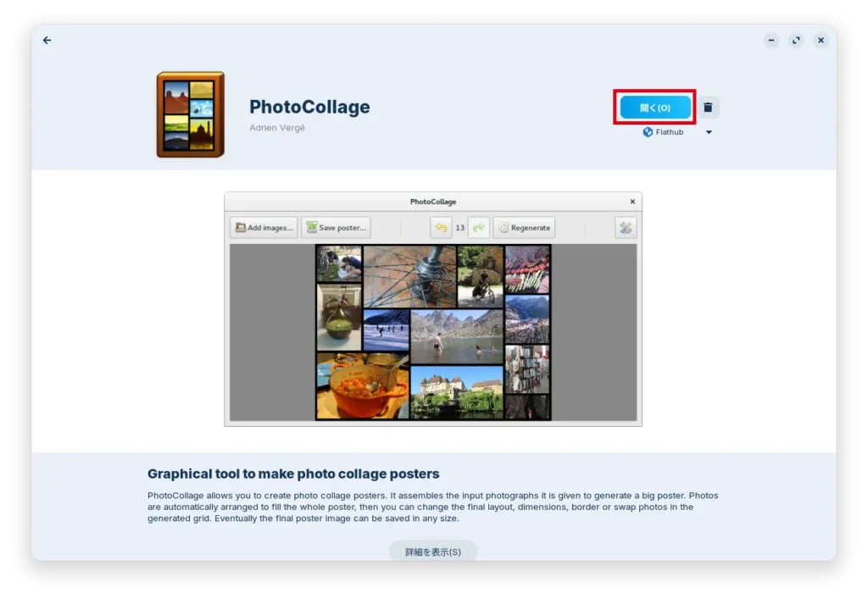Click the Flathub cube icon
The width and height of the screenshot is (868, 599).
(x=648, y=132)
